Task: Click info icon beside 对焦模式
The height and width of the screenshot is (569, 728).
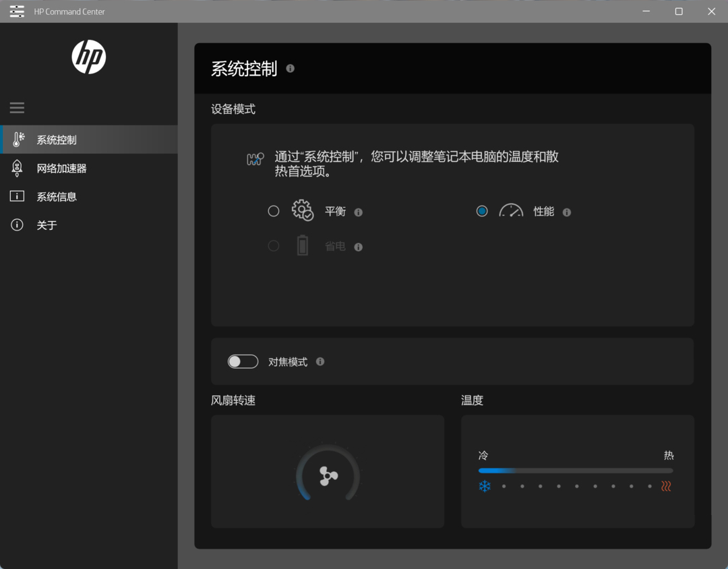Action: (x=320, y=361)
